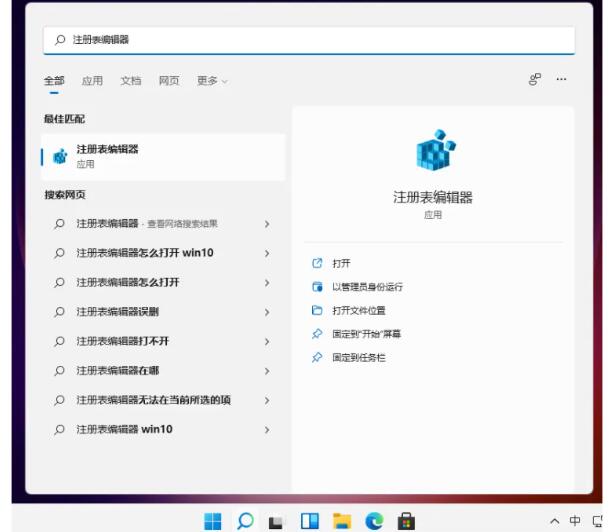Click the open-external icon beside 打开
This screenshot has height=532, width=616.
pyautogui.click(x=317, y=263)
